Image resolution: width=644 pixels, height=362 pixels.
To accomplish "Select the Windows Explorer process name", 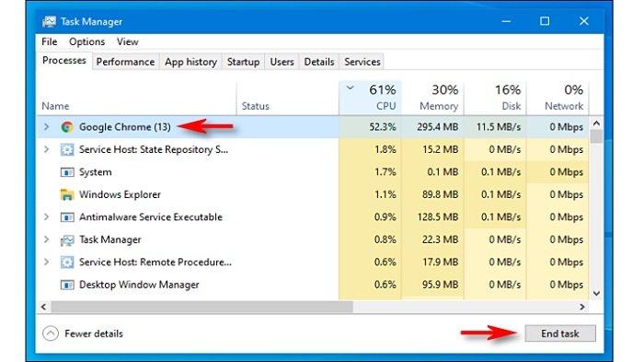I will click(x=120, y=194).
